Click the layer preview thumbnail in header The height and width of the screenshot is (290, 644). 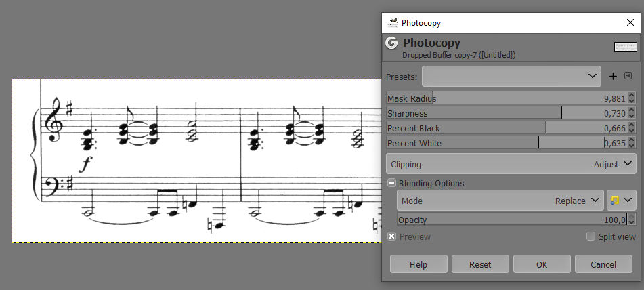pos(625,47)
